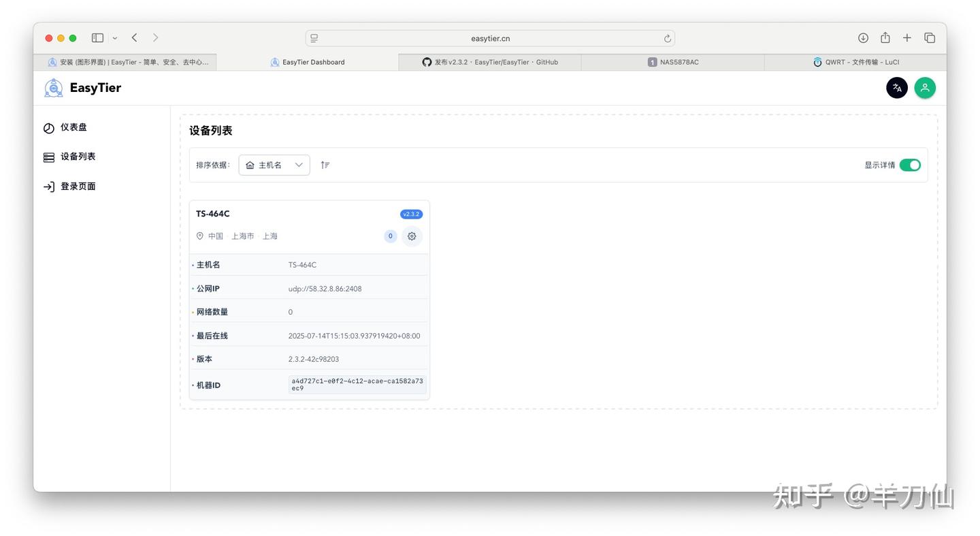Image resolution: width=980 pixels, height=536 pixels.
Task: Click the TS-464C device card title
Action: [213, 214]
